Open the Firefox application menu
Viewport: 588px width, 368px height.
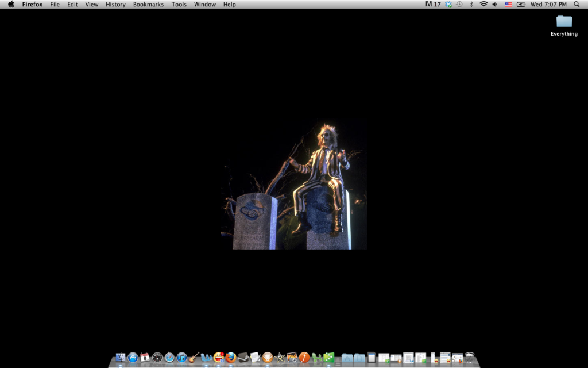click(32, 4)
